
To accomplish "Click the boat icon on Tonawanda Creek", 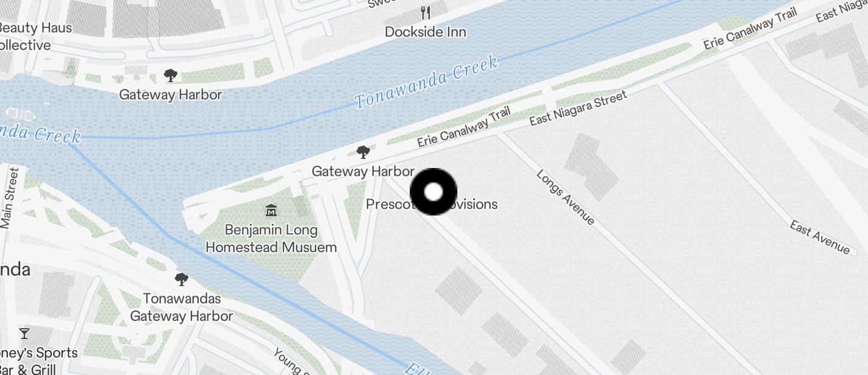I will click(18, 114).
